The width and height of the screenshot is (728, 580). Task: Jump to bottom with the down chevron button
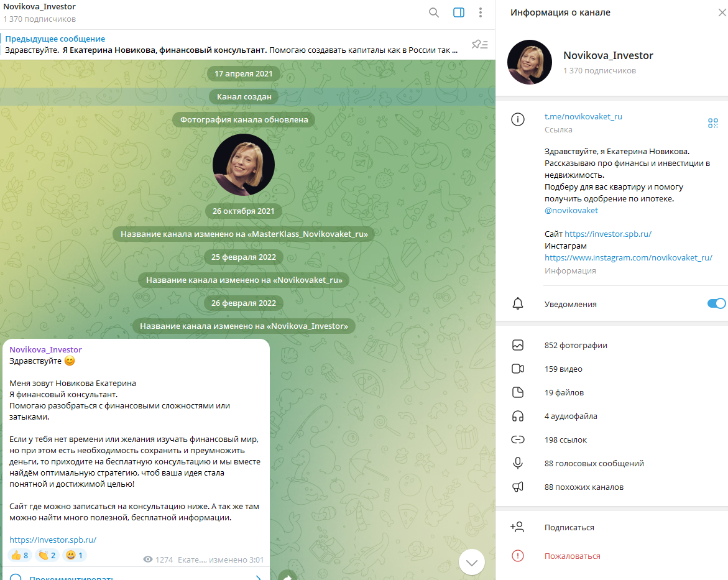[472, 563]
